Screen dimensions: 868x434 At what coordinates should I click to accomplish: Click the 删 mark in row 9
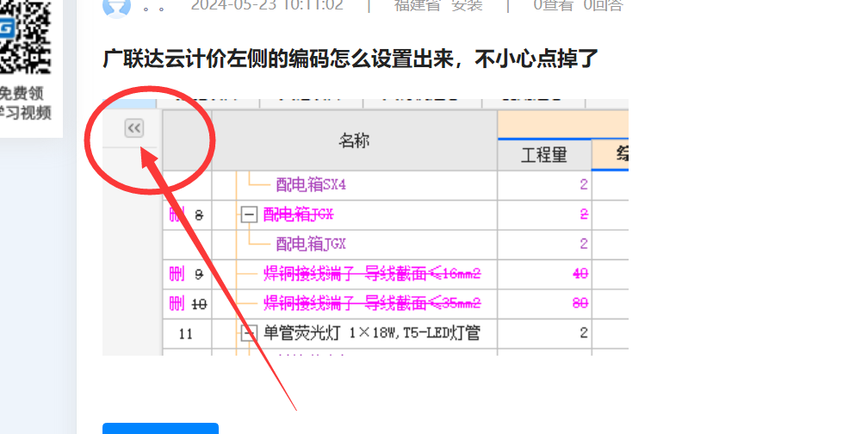177,274
